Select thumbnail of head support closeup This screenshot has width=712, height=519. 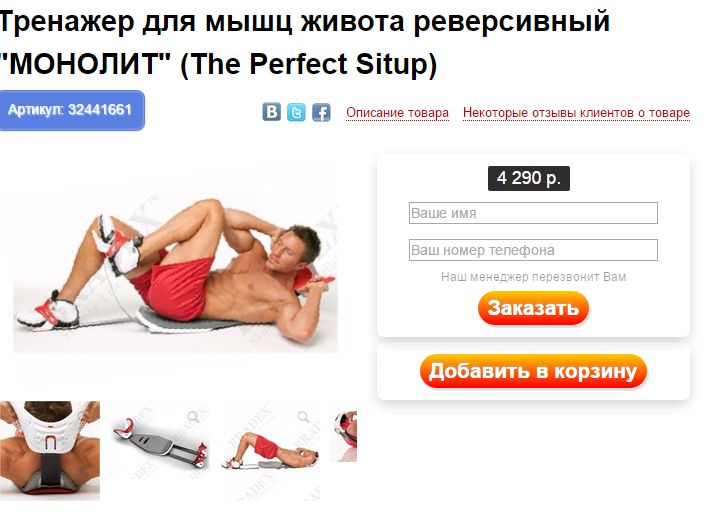pos(50,450)
